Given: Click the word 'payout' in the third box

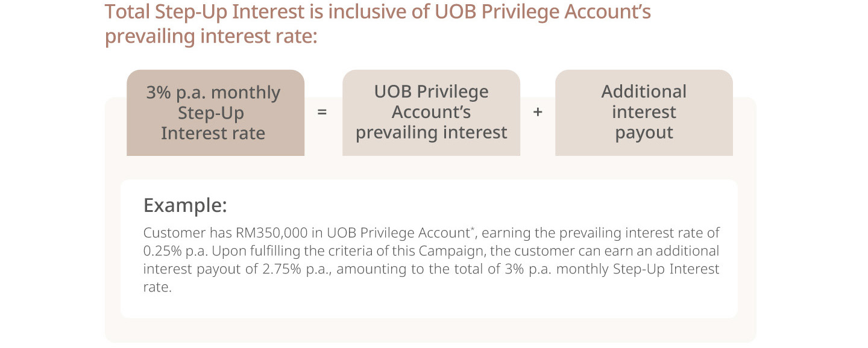Looking at the screenshot, I should point(644,133).
